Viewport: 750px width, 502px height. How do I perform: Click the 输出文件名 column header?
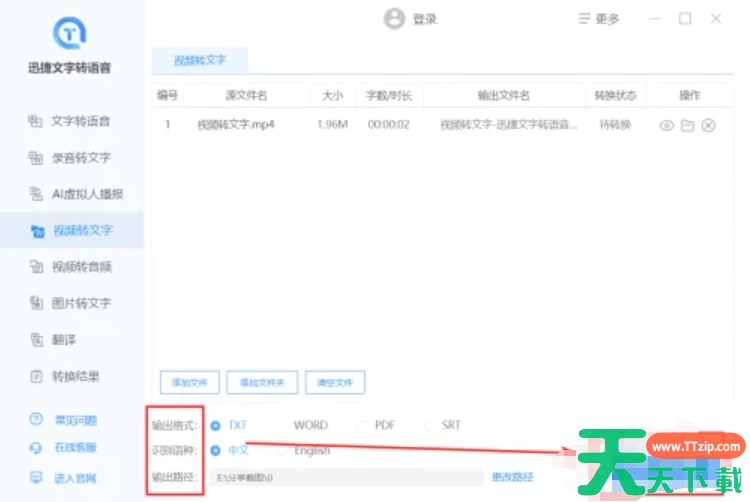[504, 95]
